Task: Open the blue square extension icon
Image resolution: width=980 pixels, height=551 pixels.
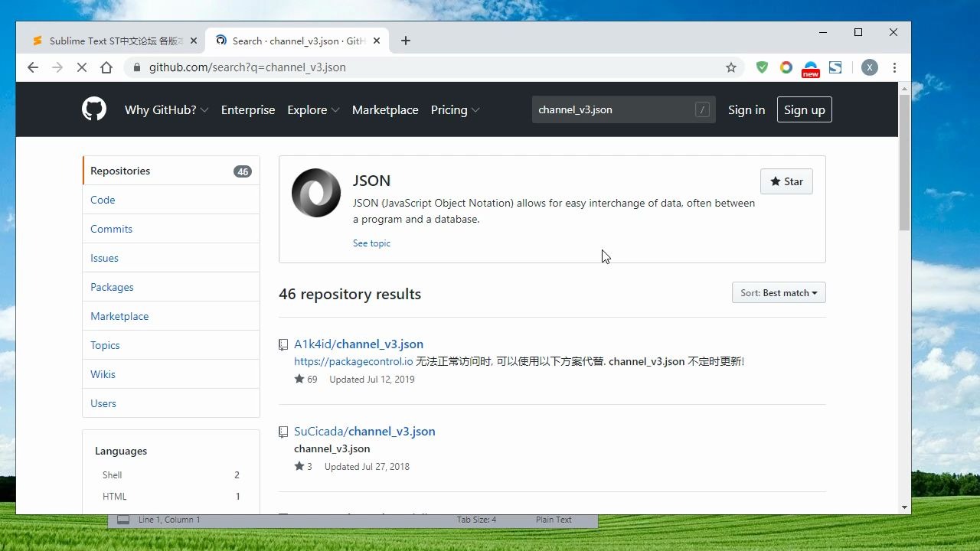Action: 835,67
